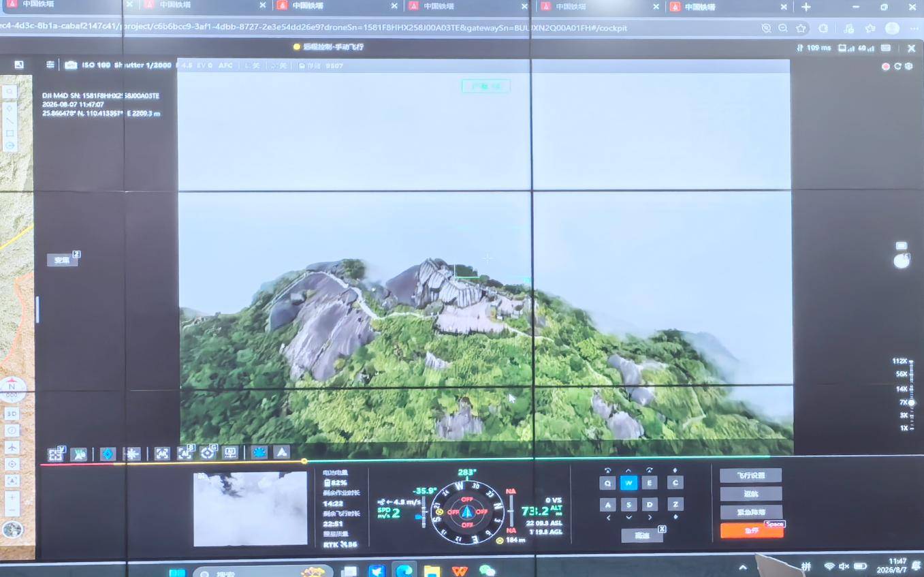
Task: Click the manual flight control status label
Action: pyautogui.click(x=328, y=47)
